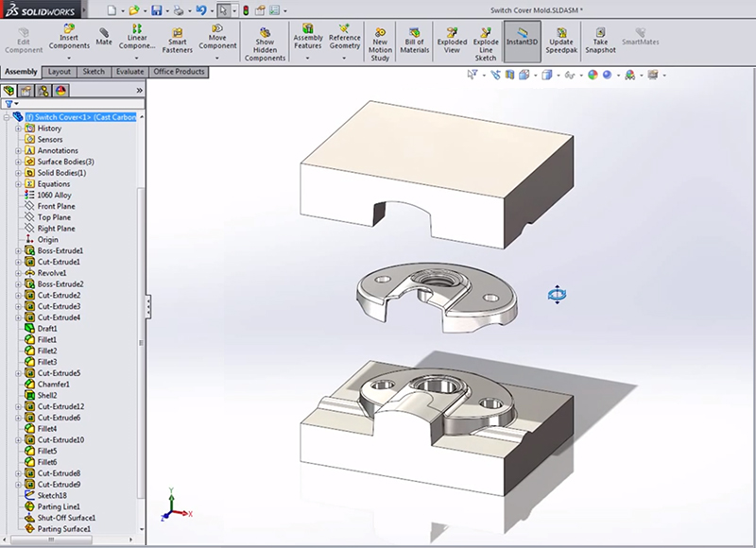Toggle the Instant3D mode

tap(523, 41)
